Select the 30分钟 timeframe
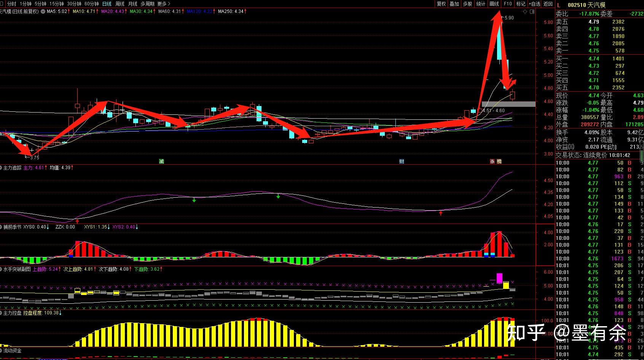 pyautogui.click(x=74, y=4)
